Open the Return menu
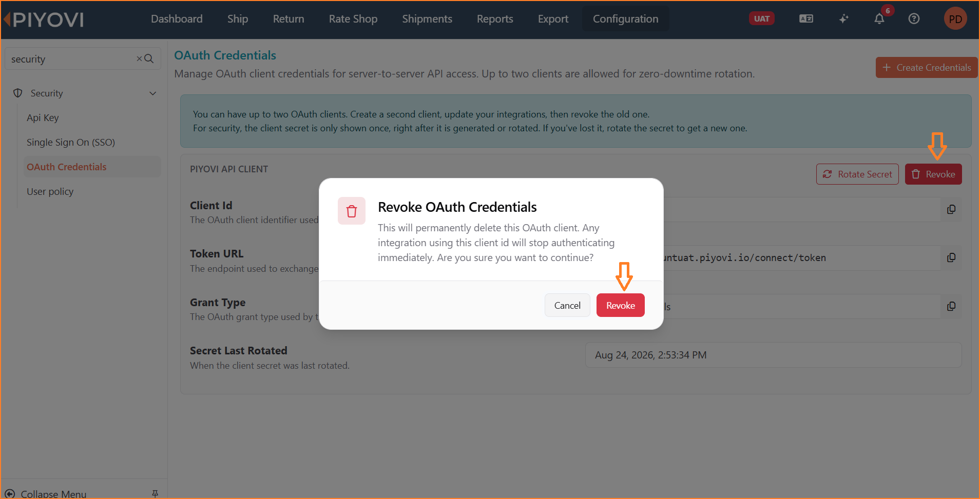 [x=289, y=19]
